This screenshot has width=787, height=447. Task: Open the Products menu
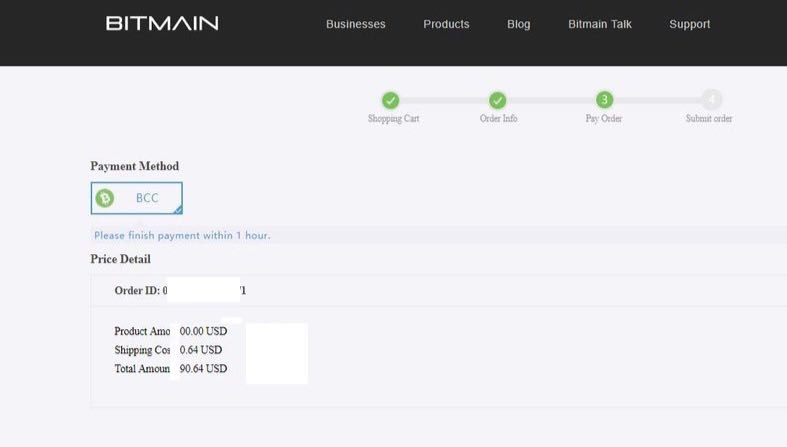pos(446,24)
